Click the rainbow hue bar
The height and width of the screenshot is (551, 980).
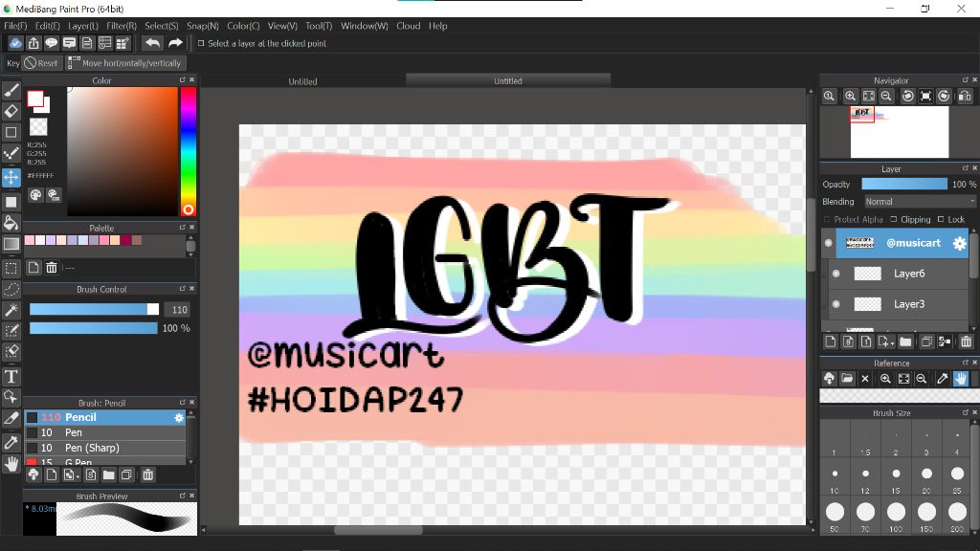(x=189, y=151)
